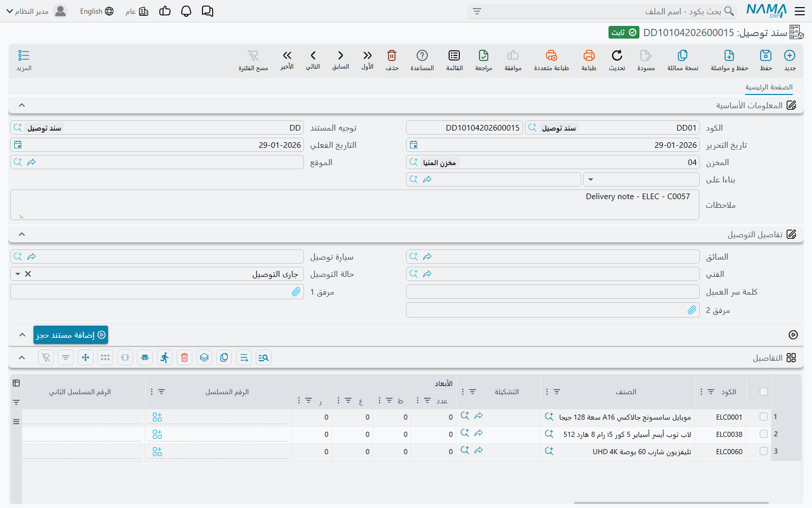Click the search rows icon in details toolbar

pos(263,358)
